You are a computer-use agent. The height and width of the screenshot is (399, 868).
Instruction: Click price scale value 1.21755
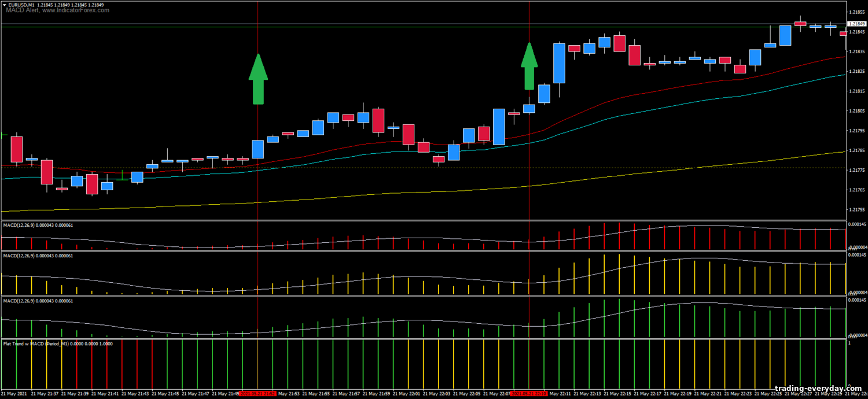click(x=857, y=209)
